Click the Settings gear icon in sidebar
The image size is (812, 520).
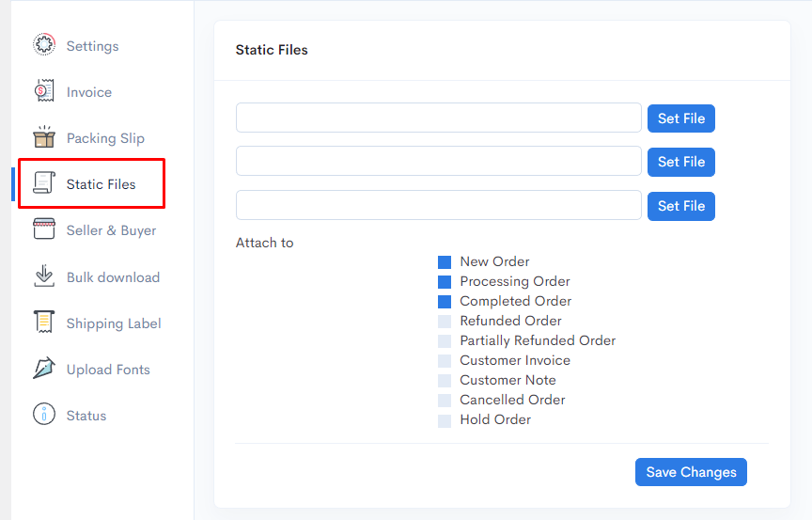pyautogui.click(x=44, y=45)
